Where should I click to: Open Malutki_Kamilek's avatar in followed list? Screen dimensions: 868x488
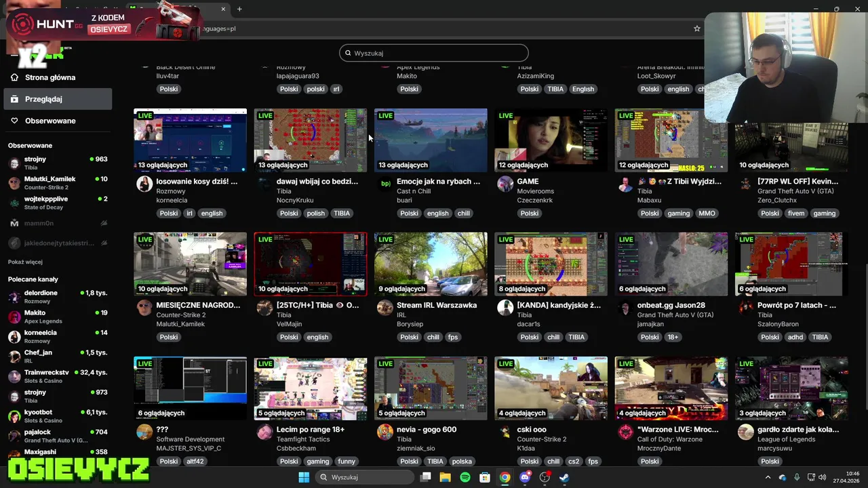[x=14, y=182]
